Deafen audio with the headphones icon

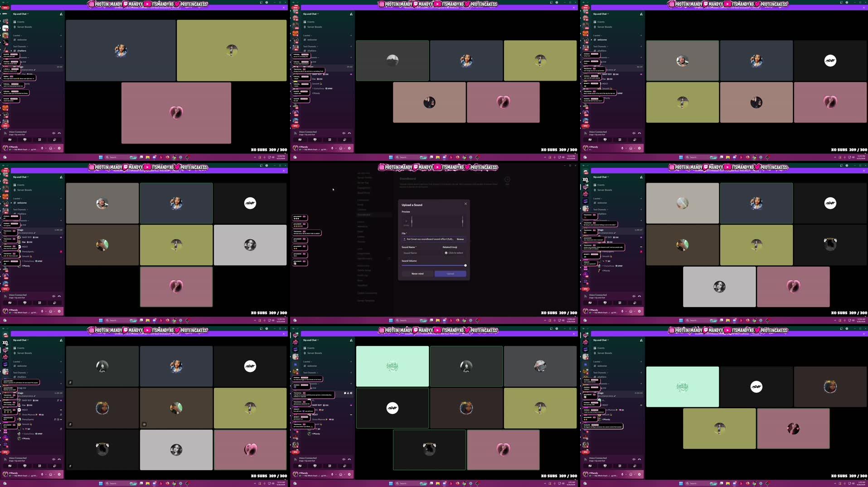(51, 148)
